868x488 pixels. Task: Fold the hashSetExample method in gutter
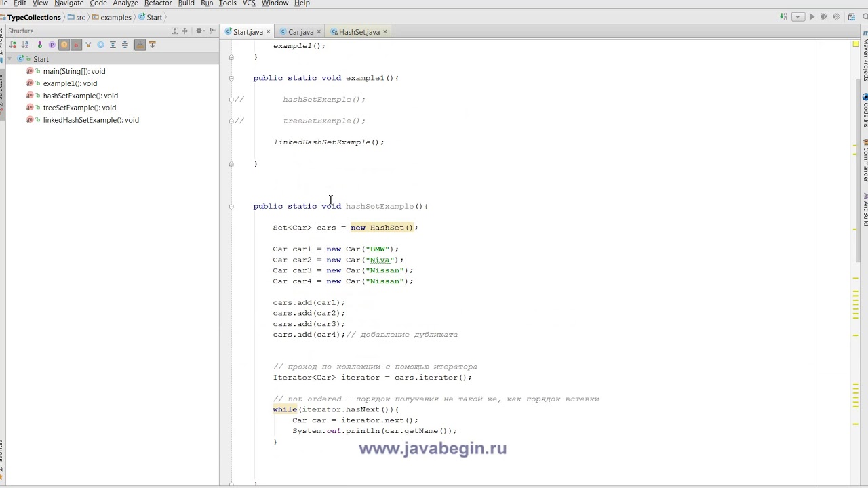coord(231,206)
